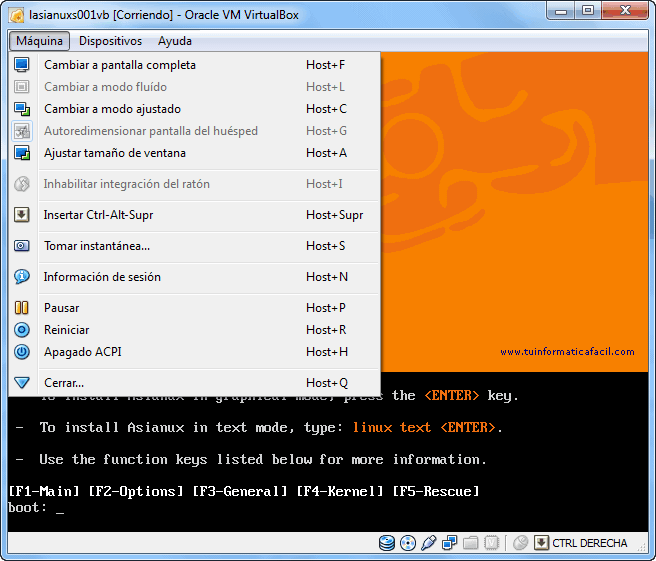This screenshot has width=656, height=561.
Task: Click the boot: prompt line
Action: (x=36, y=508)
